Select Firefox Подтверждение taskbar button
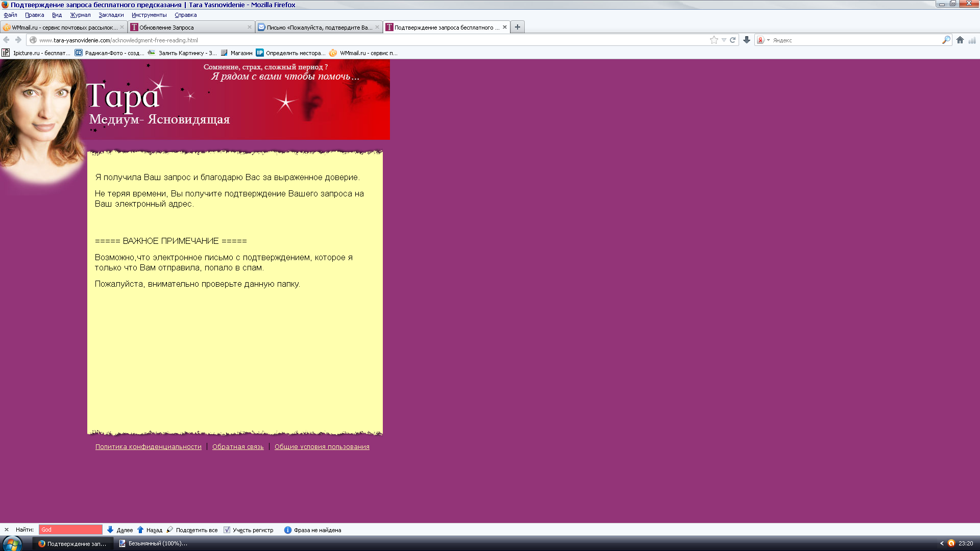Viewport: 980px width, 551px height. (x=72, y=544)
